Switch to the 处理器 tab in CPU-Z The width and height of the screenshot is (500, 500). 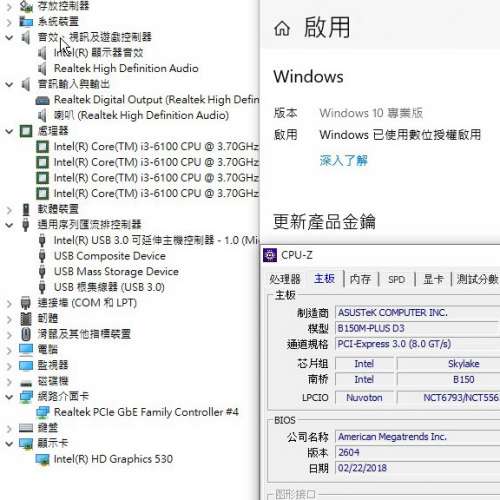pyautogui.click(x=285, y=279)
